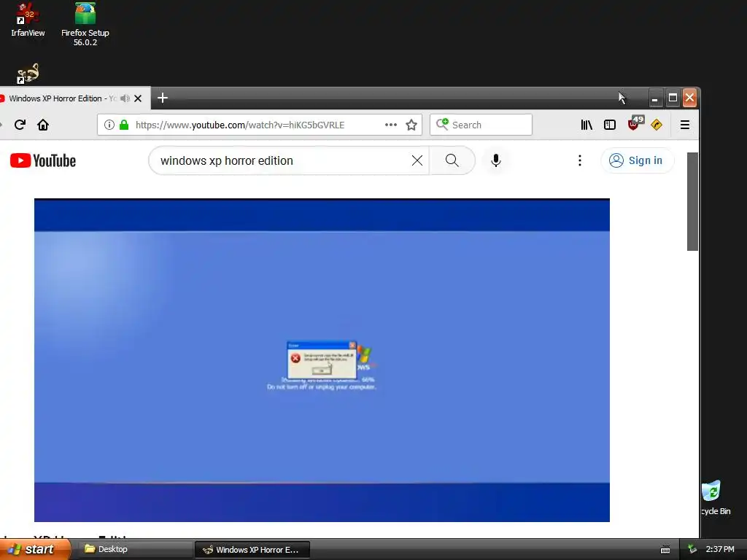Open YouTube settings three-dot menu

[580, 160]
